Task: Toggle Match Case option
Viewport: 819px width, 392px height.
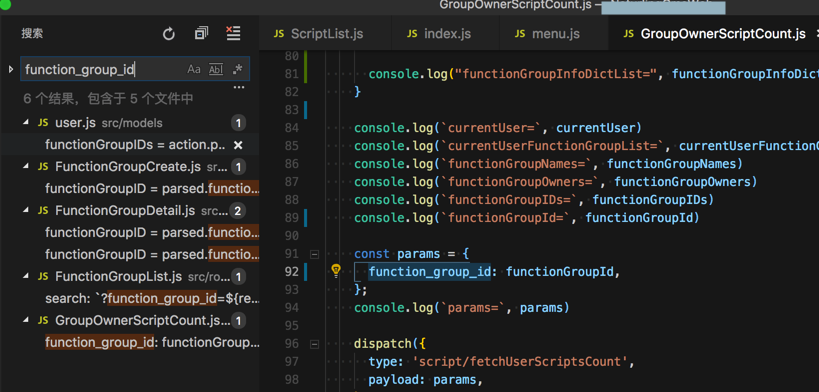Action: (x=194, y=70)
